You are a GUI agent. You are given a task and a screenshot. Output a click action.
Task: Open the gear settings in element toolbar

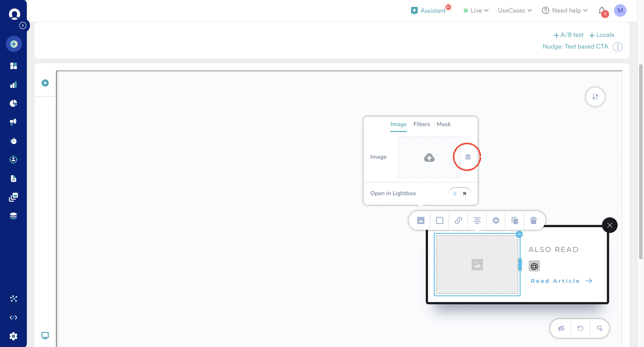pos(496,220)
